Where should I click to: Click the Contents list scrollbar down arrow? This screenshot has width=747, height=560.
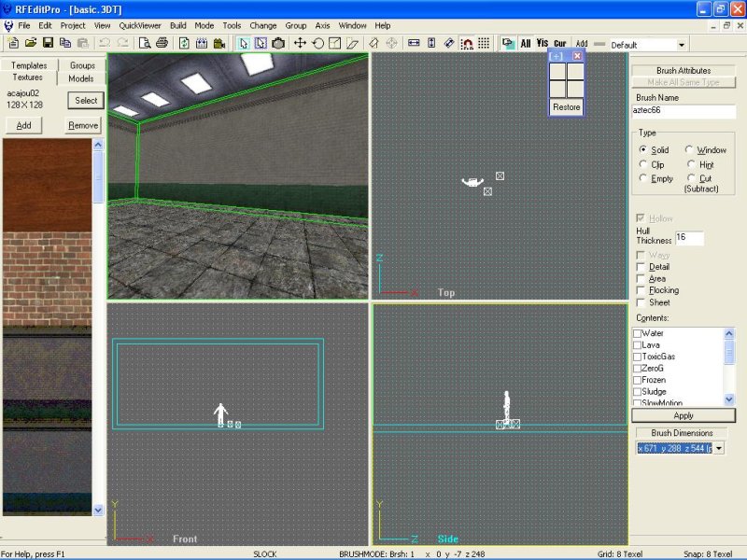click(729, 399)
